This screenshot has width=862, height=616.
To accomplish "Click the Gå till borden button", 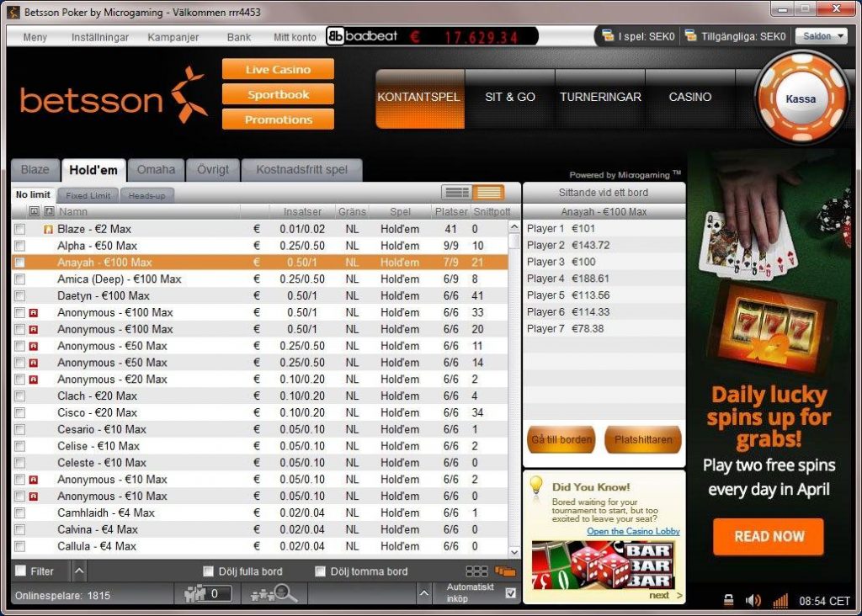I will (561, 439).
